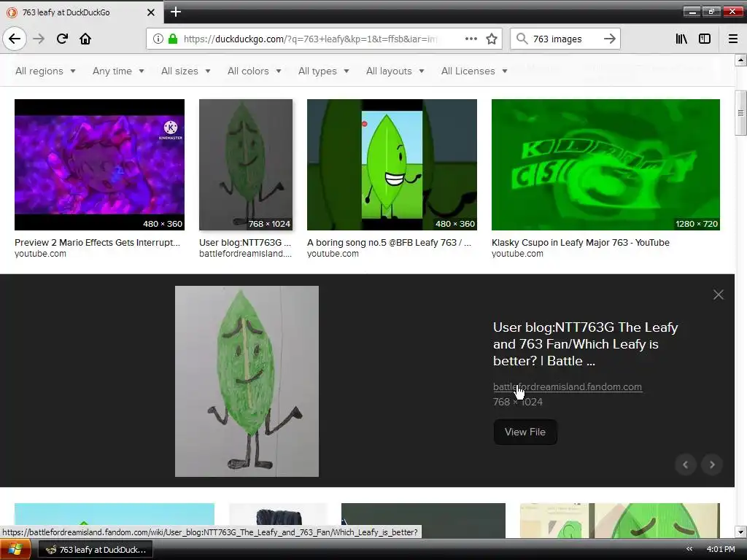Close the image detail panel
747x560 pixels.
coord(718,295)
